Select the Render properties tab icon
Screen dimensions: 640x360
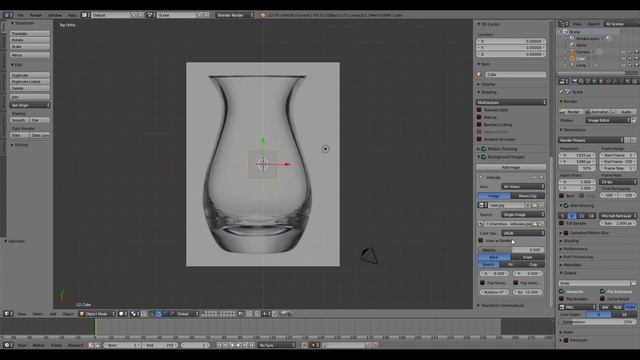click(x=574, y=82)
